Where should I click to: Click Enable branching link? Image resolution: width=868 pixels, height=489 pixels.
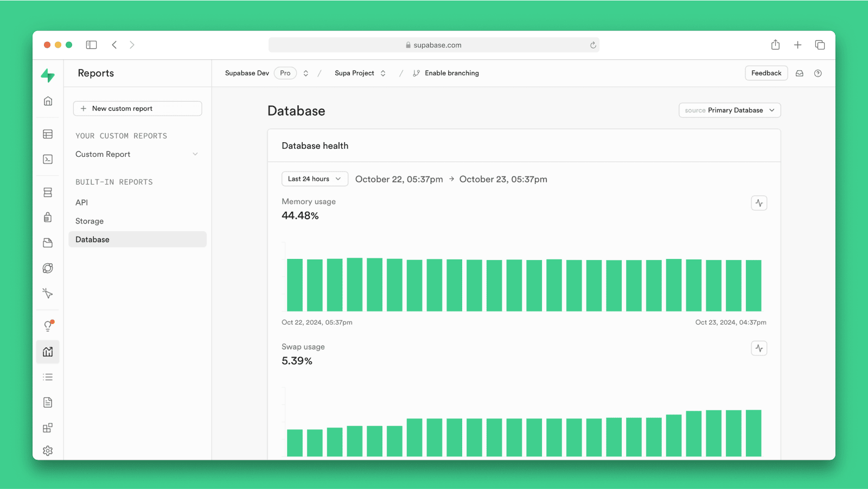446,73
